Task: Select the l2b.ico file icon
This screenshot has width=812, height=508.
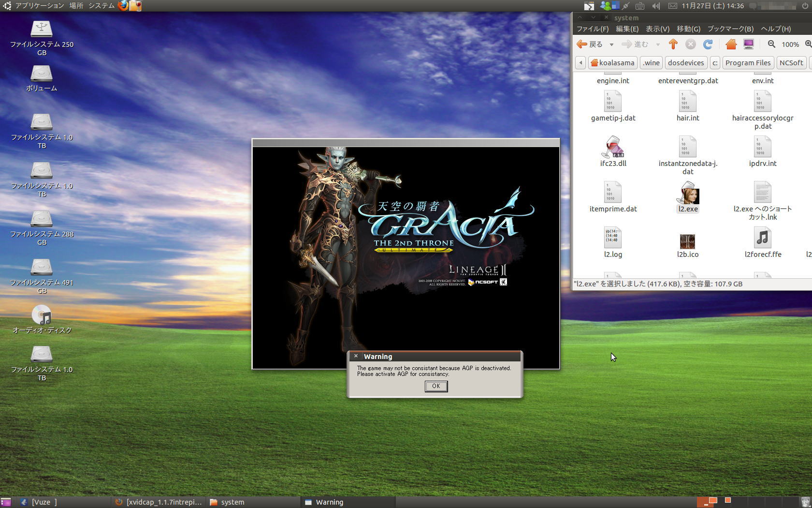Action: point(687,241)
